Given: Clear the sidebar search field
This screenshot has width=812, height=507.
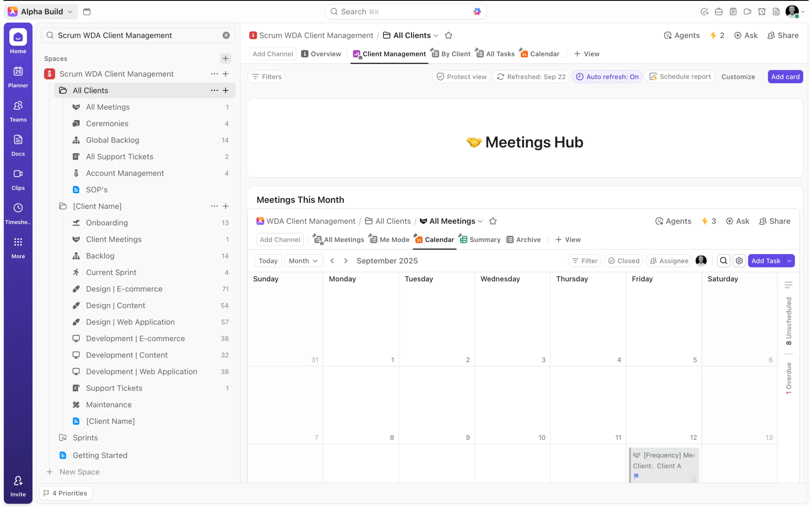Looking at the screenshot, I should coord(226,35).
